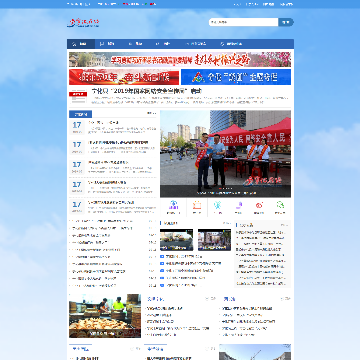Screen dimensions: 360x360
Task: Open the large slideshow photo with red tents
Action: coord(225,154)
